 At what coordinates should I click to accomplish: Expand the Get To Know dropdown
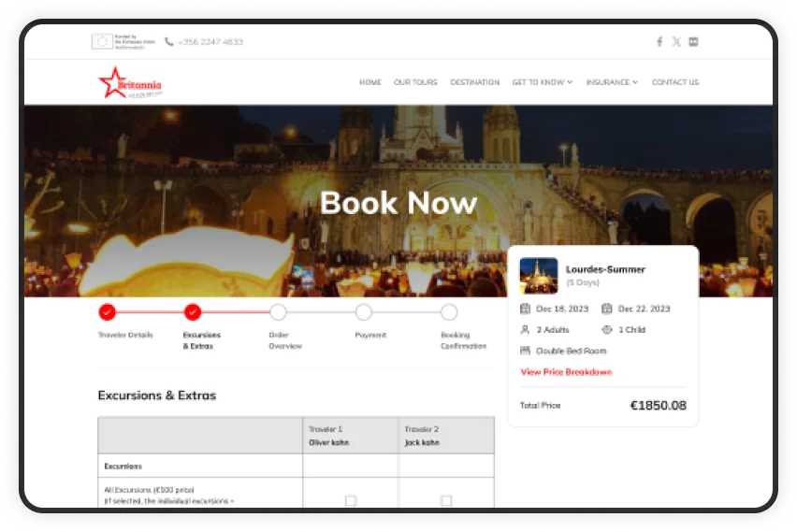coord(542,82)
